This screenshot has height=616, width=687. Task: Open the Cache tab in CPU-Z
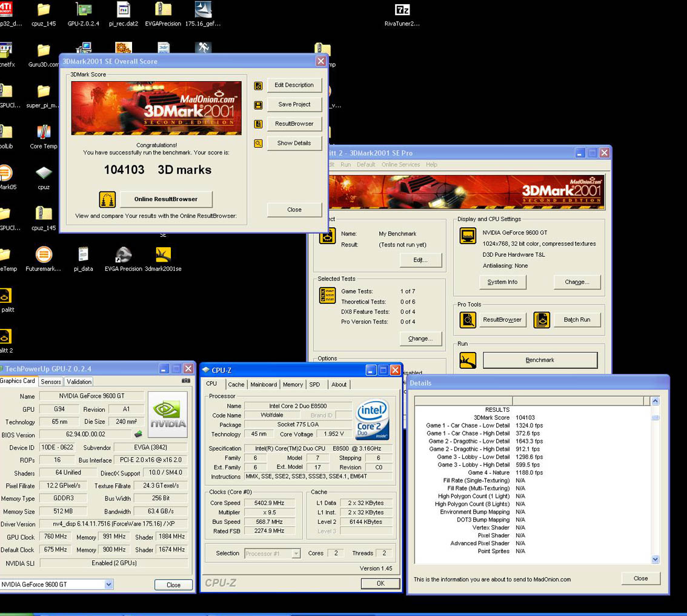[x=236, y=384]
